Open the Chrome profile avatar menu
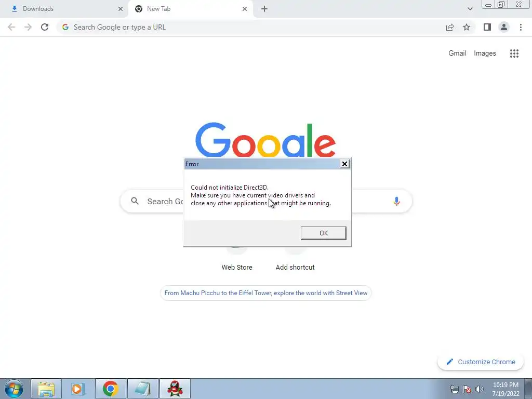Screen dimensions: 532x399 tap(504, 27)
